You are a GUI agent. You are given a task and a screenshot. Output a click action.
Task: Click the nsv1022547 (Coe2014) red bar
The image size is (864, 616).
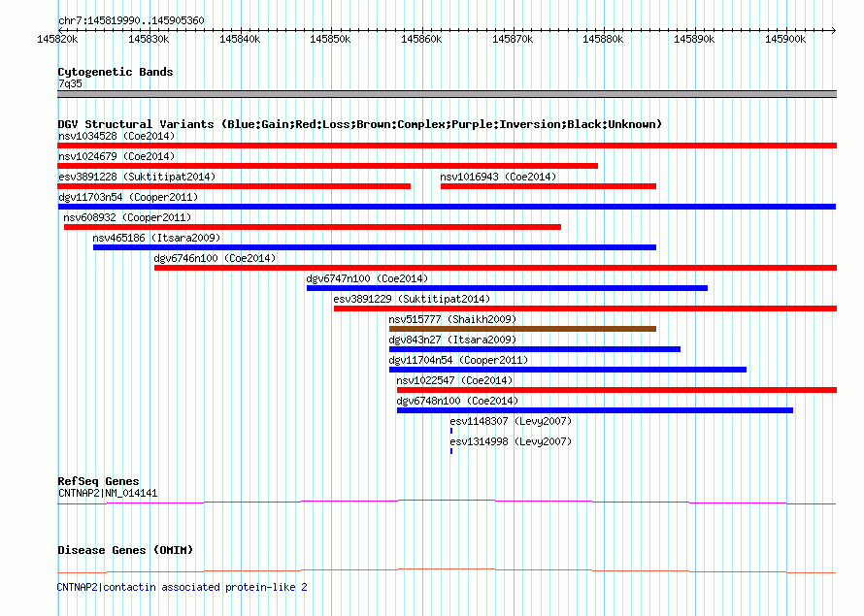616,390
